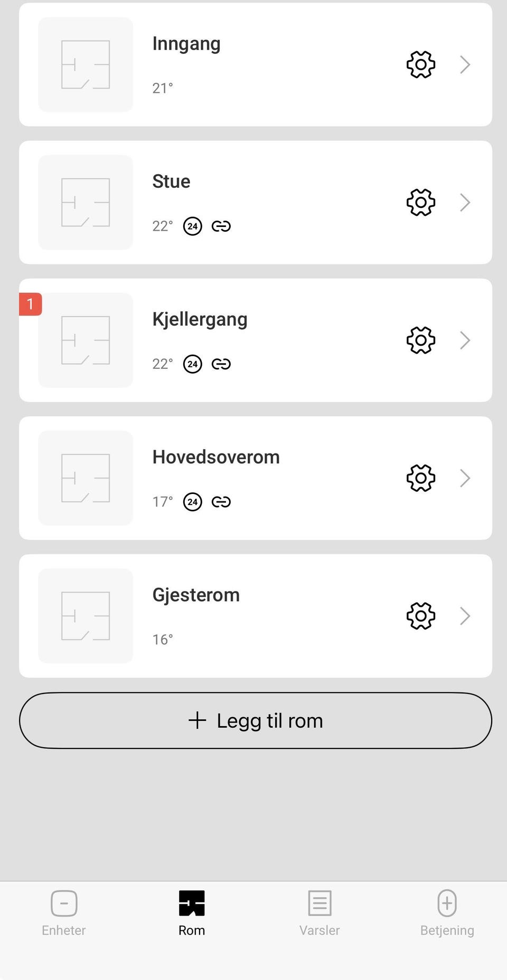Expand Gjesterom room with chevron arrow
Screen dimensions: 507x980
[x=465, y=616]
